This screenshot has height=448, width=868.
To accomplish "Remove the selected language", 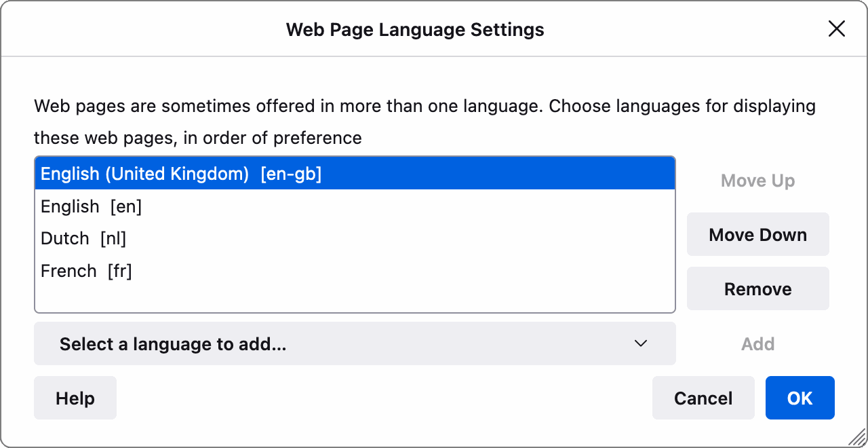I will pyautogui.click(x=757, y=288).
